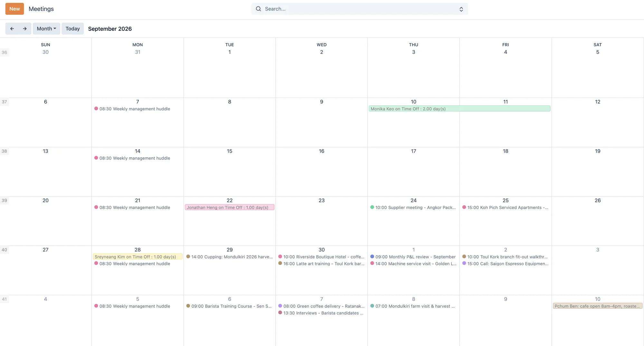
Task: Open 10:00 Riverside Boutique Hotel event
Action: [x=321, y=257]
